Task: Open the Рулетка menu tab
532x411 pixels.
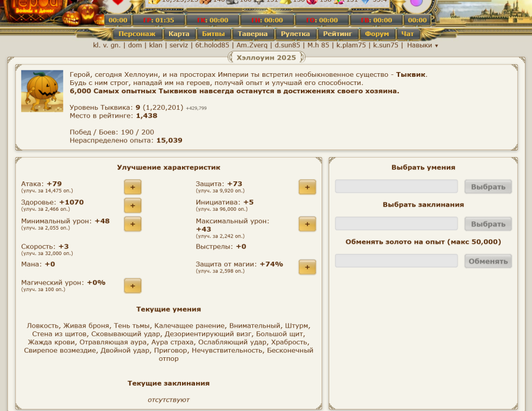Action: [x=295, y=34]
